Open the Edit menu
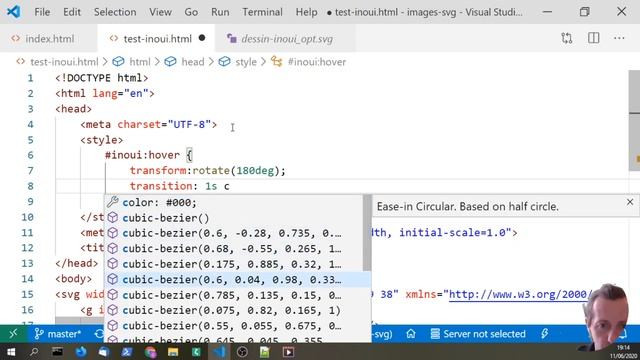 [x=72, y=12]
